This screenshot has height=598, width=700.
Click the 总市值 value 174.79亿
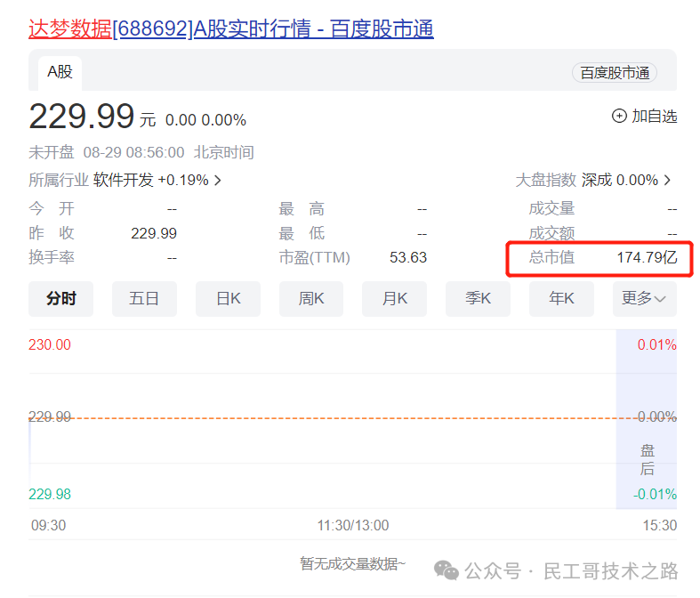click(647, 258)
